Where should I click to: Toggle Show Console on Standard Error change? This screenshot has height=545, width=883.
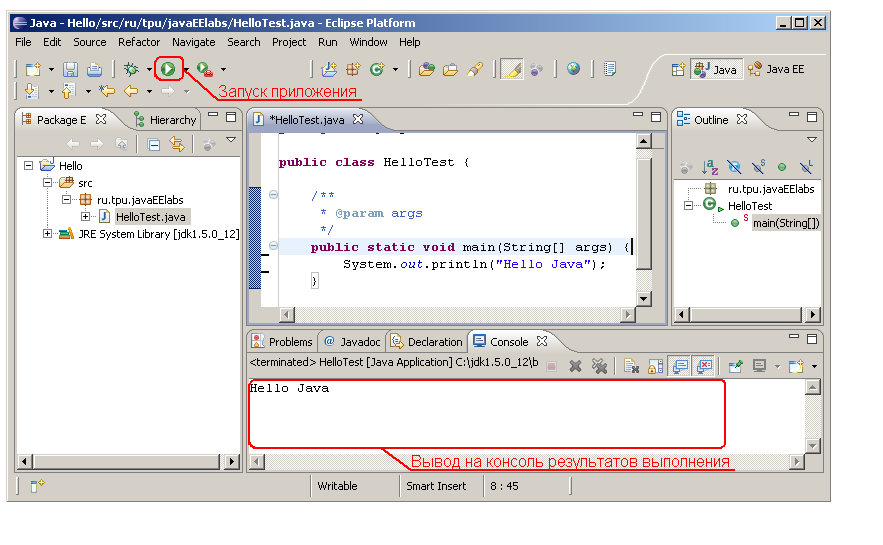tap(704, 367)
